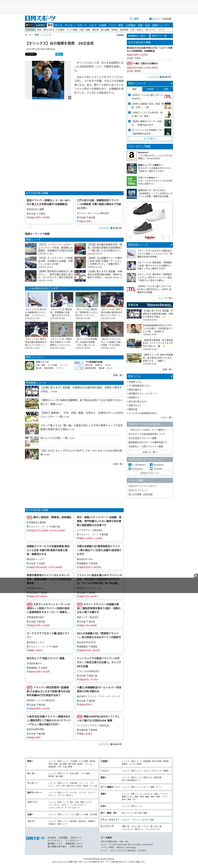Click the Rakuten ad next arrow
The height and width of the screenshot is (868, 198).
[x=170, y=237]
